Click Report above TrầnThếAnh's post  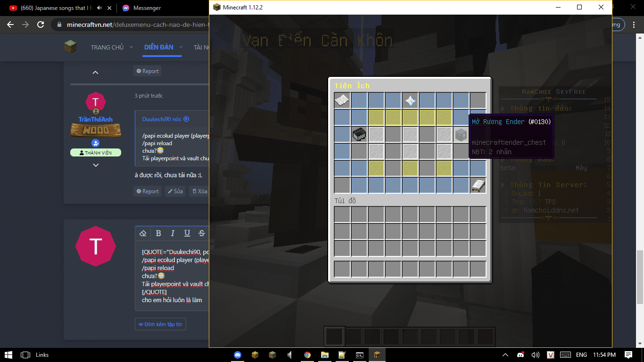(x=148, y=71)
